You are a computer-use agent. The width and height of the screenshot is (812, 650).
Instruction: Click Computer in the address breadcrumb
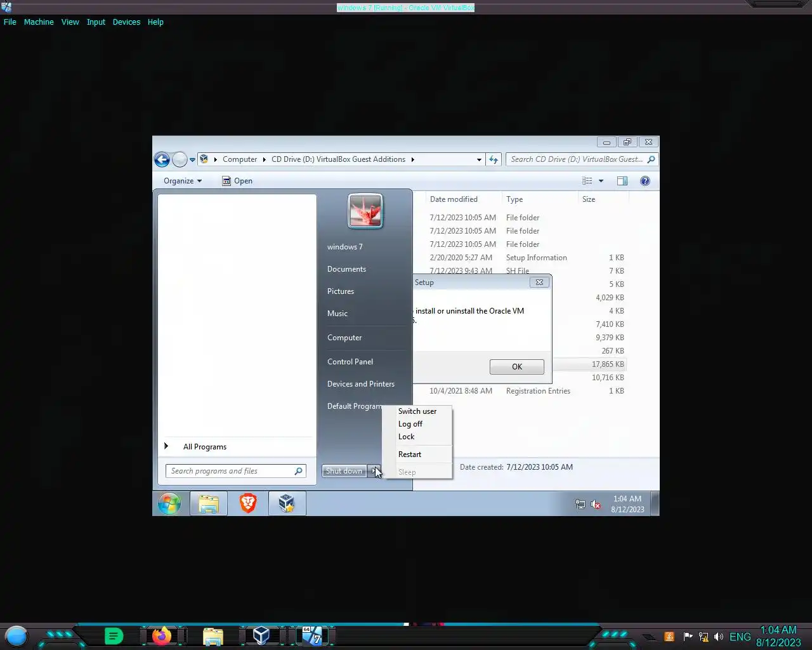click(240, 159)
